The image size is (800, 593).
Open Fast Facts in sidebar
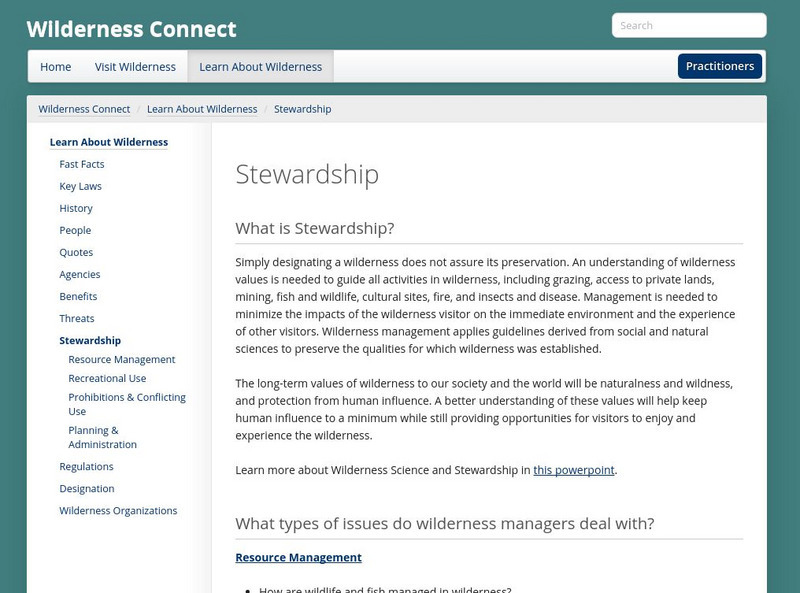point(82,164)
